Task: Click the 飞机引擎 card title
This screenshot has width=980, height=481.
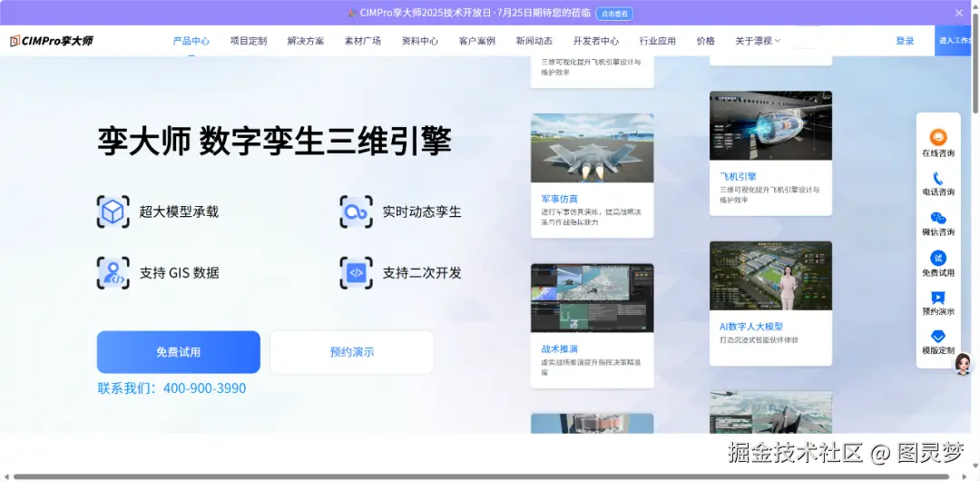Action: 738,176
